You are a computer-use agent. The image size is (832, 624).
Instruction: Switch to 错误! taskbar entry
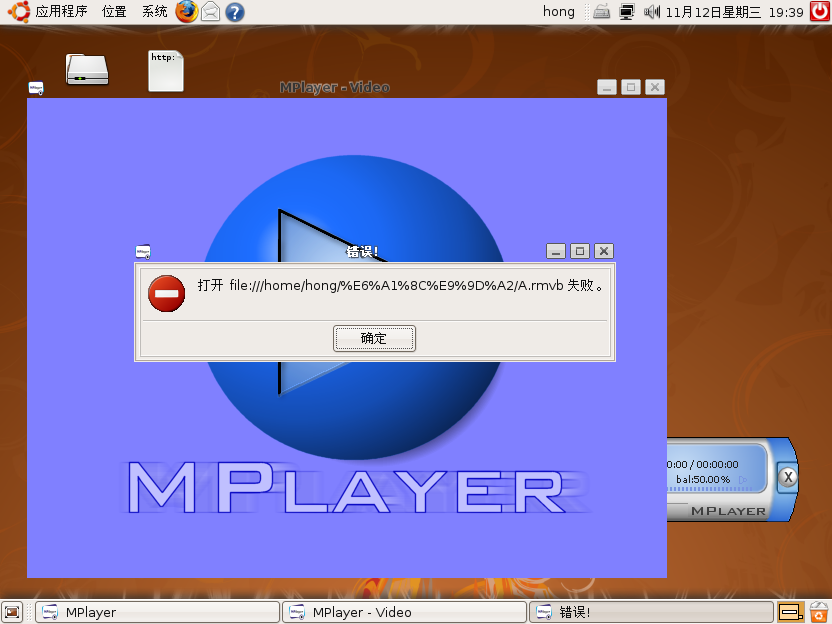coord(651,612)
